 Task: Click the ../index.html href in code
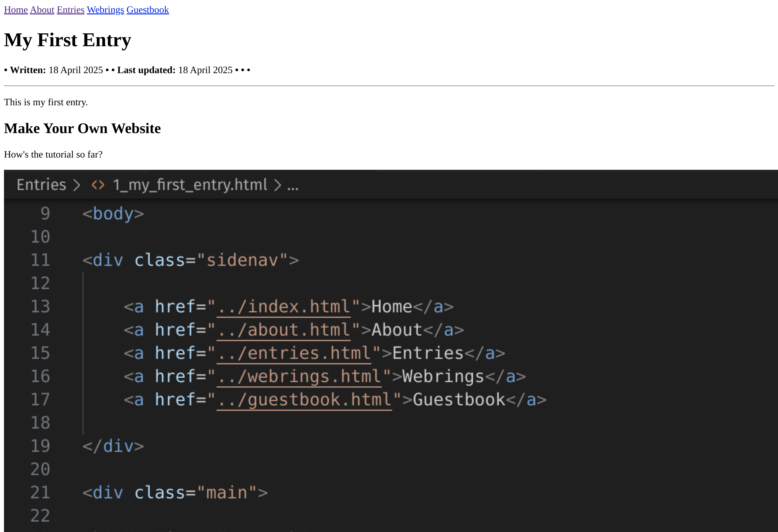283,307
